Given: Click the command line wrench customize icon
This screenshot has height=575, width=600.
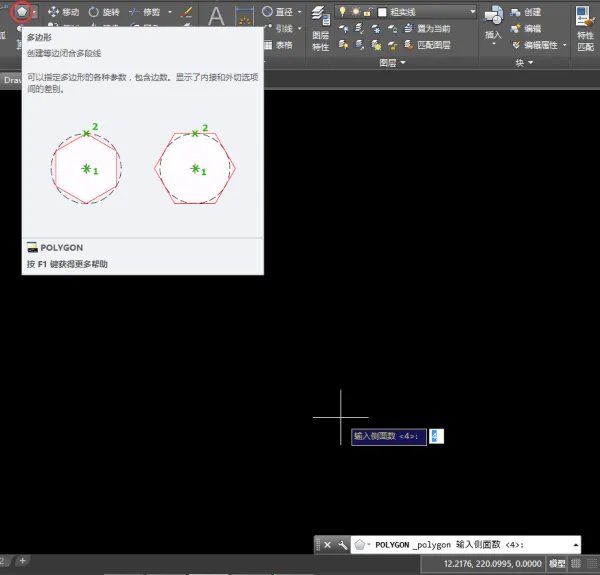Looking at the screenshot, I should tap(343, 545).
